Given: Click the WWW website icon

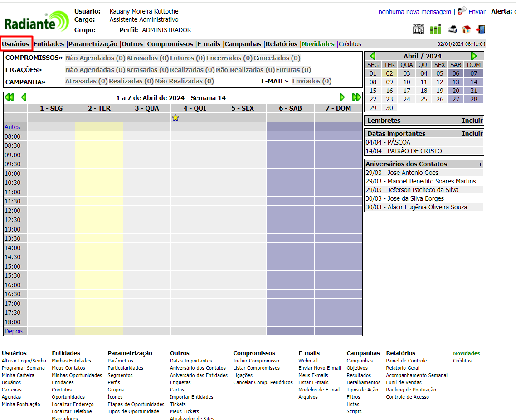Looking at the screenshot, I should pyautogui.click(x=418, y=29).
